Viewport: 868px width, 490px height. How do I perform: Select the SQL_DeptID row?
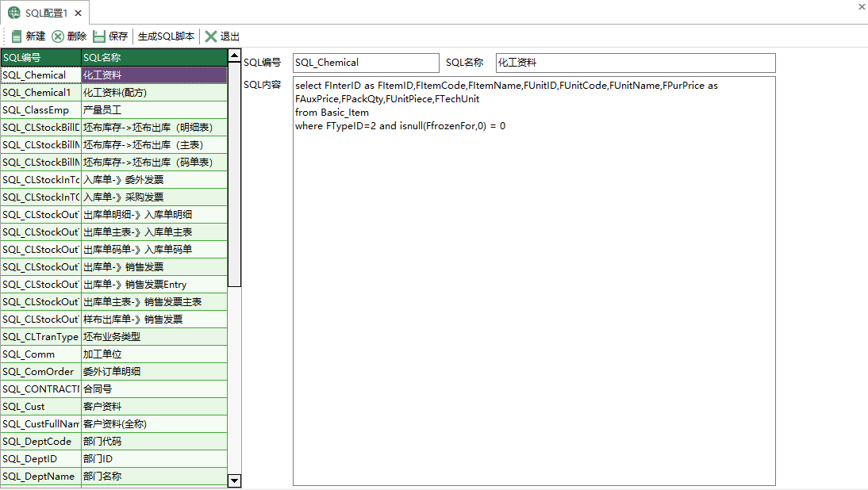pyautogui.click(x=41, y=458)
